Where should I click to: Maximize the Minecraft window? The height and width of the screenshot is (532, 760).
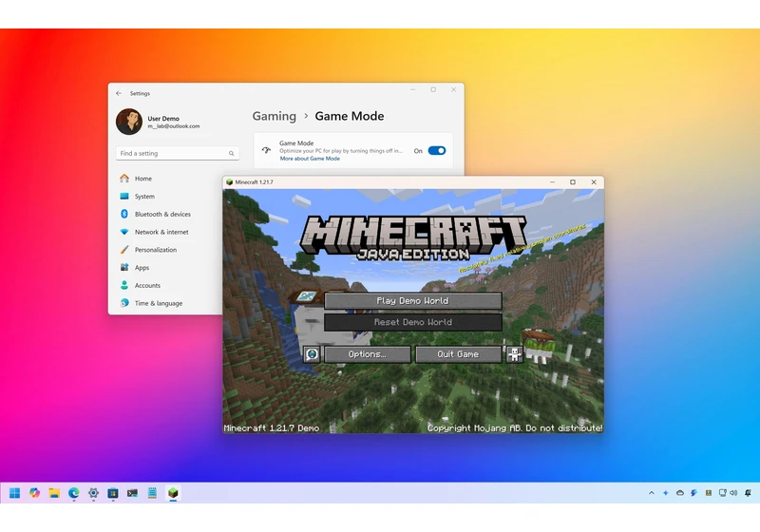[x=573, y=182]
